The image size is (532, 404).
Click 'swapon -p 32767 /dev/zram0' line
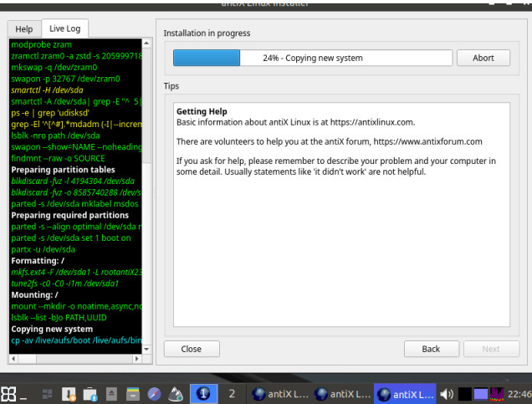coord(65,79)
